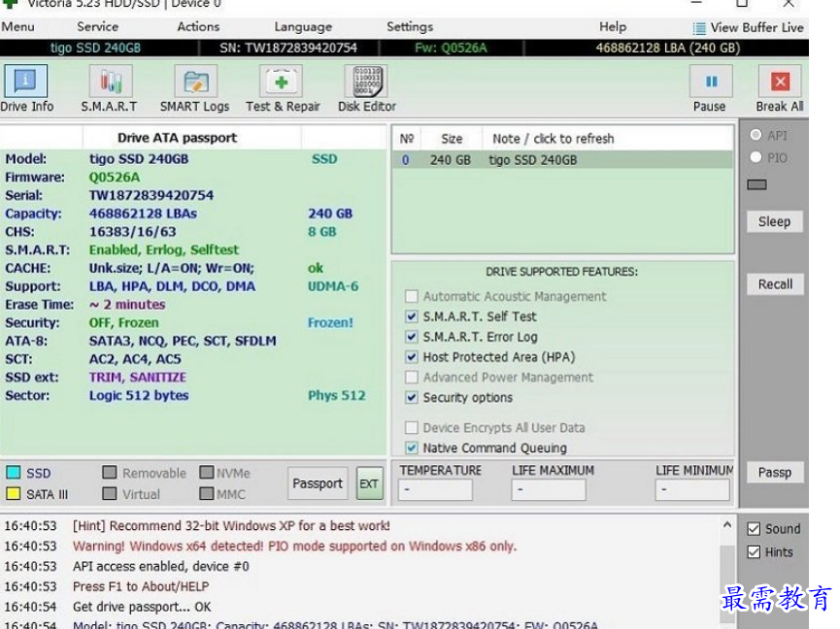840x629 pixels.
Task: Toggle the Sound checkbox
Action: tap(754, 529)
